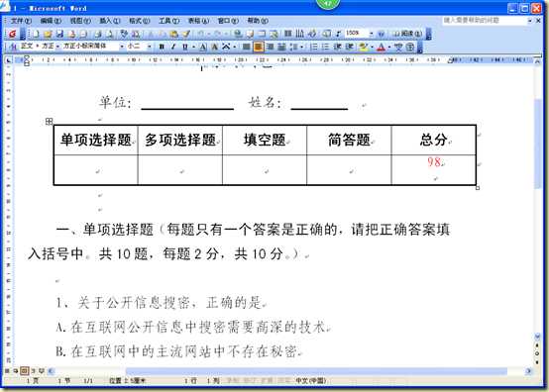The image size is (549, 392).
Task: Click the New Blank Document icon
Action: (36, 34)
